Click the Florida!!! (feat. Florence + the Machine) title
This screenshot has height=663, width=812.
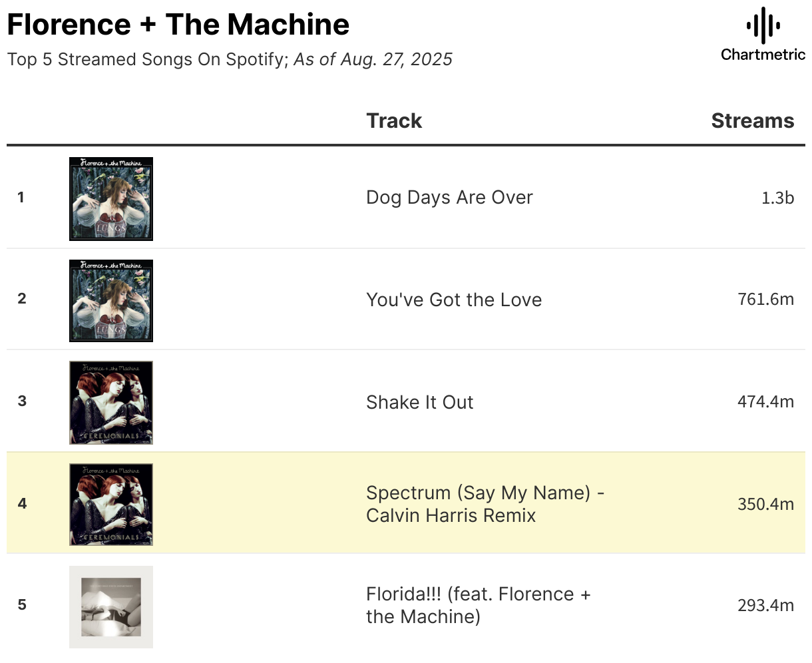point(479,605)
